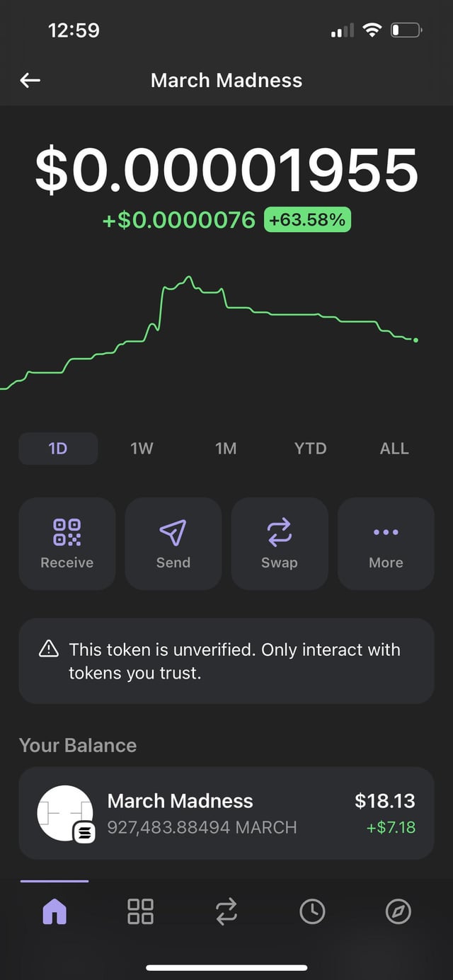This screenshot has width=453, height=980.
Task: Switch chart to 1M range
Action: coord(226,449)
